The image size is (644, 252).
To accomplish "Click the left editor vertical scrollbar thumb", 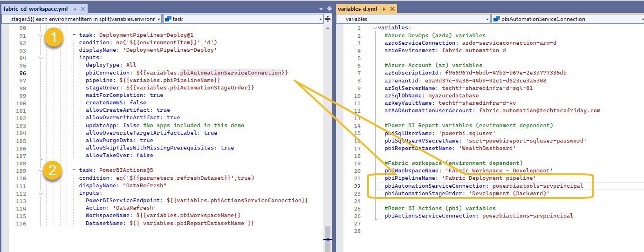I will click(328, 233).
